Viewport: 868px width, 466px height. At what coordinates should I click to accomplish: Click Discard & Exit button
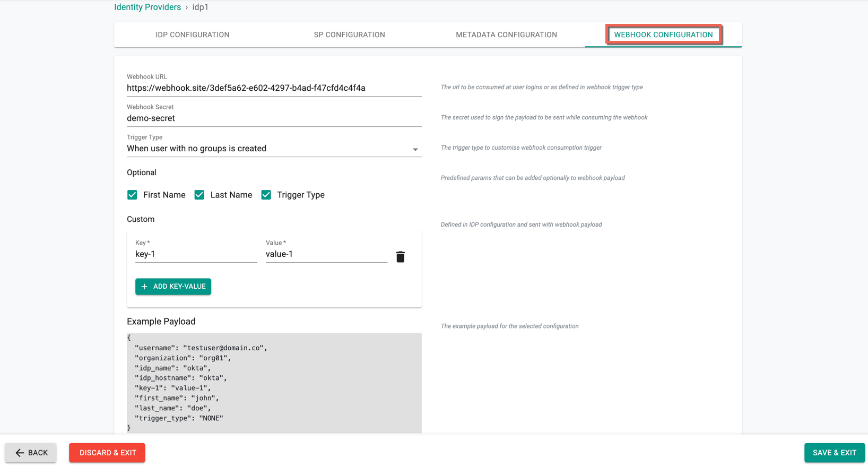(x=107, y=453)
